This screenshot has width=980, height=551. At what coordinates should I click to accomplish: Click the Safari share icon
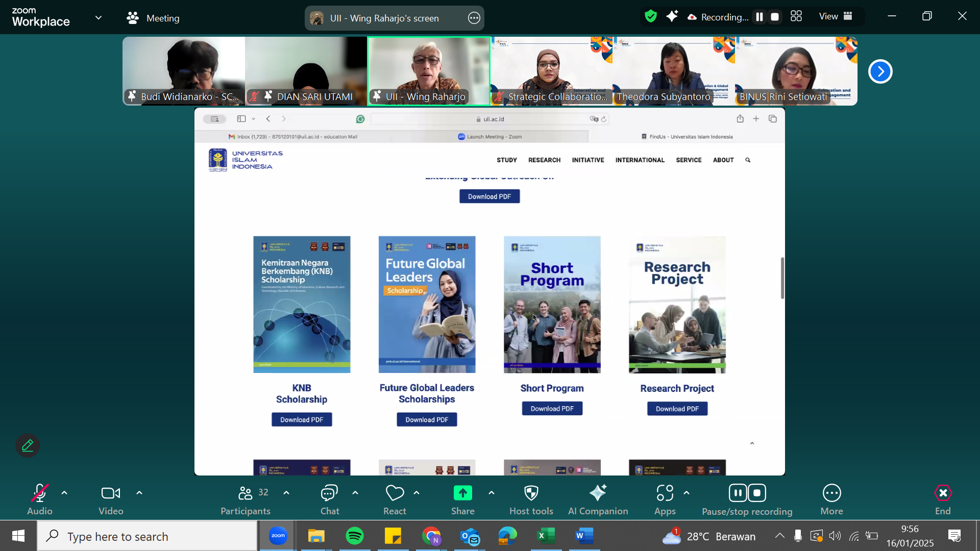740,118
